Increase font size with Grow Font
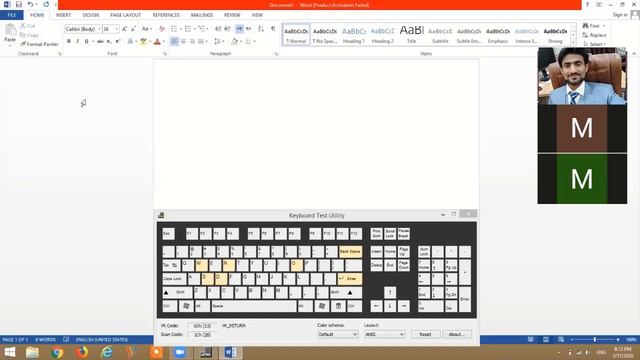The width and height of the screenshot is (640, 360). [x=124, y=29]
